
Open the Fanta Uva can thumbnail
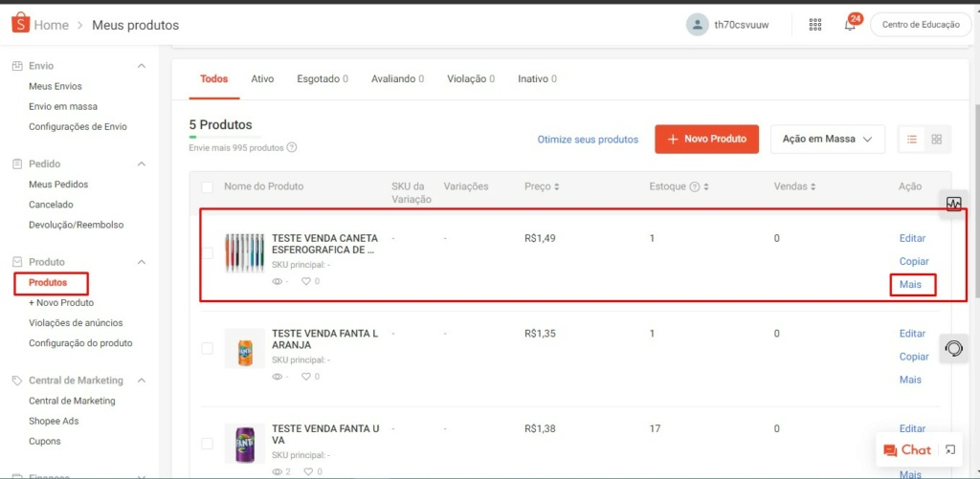(245, 444)
